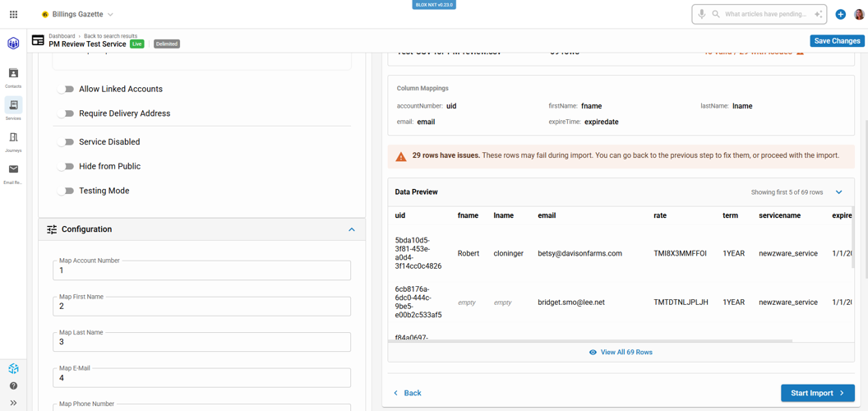This screenshot has height=411, width=868.
Task: Click the Map E-Mail field
Action: pyautogui.click(x=201, y=378)
